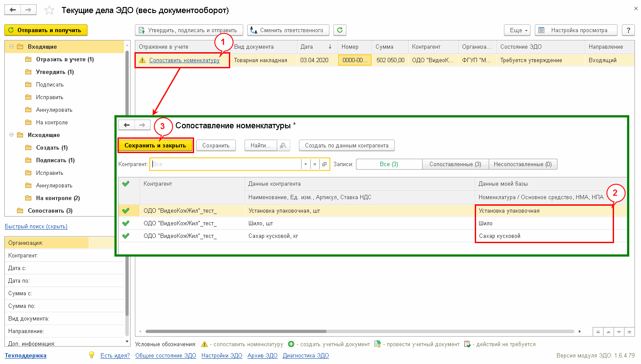The image size is (641, 364).
Task: Open Настройка просмотра
Action: pos(576,30)
